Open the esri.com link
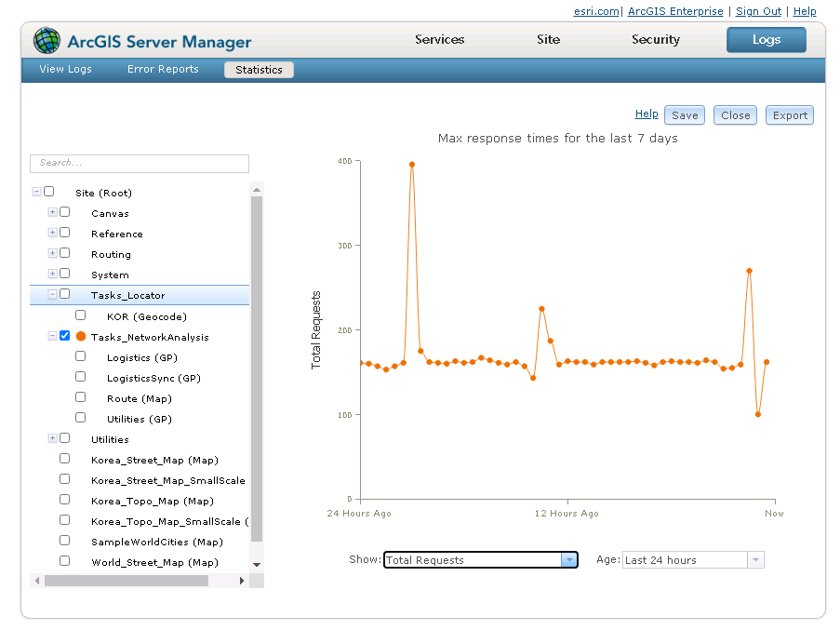This screenshot has height=630, width=840. 596,11
